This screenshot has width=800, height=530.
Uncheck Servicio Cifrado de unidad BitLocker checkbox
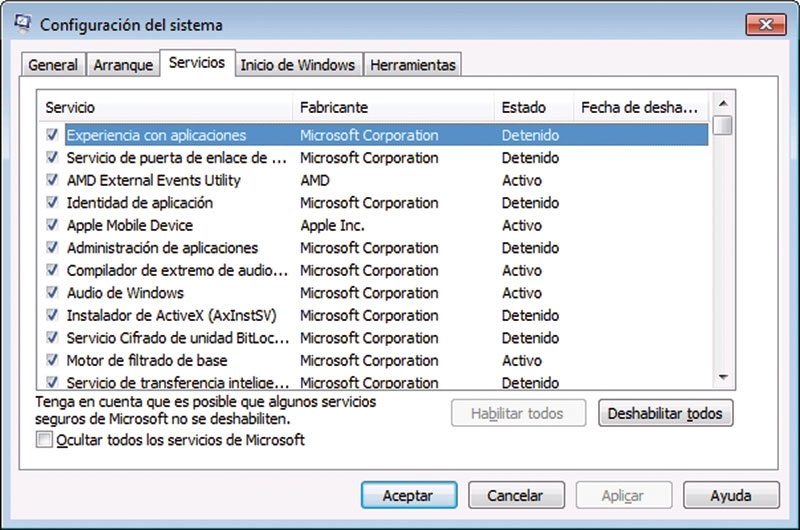tap(52, 337)
